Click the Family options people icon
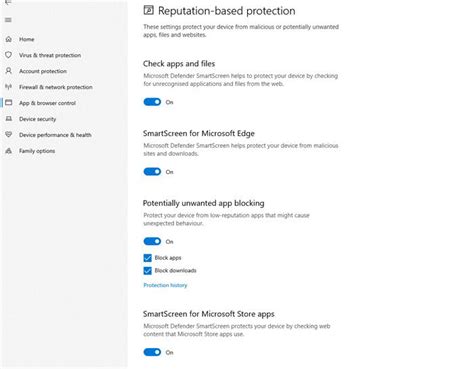 tap(9, 151)
